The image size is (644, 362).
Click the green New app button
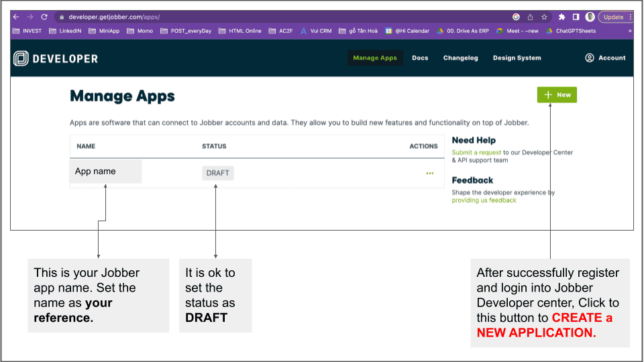tap(557, 95)
